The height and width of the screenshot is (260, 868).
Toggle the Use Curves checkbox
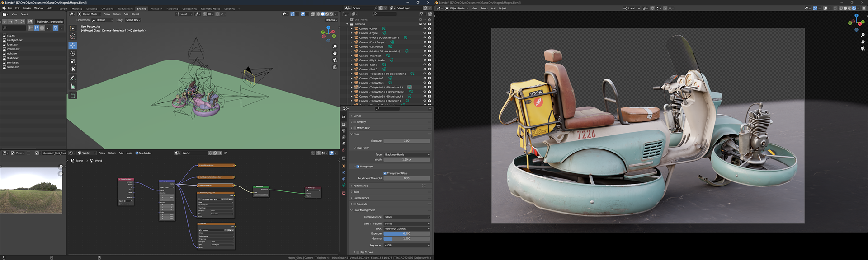click(358, 252)
